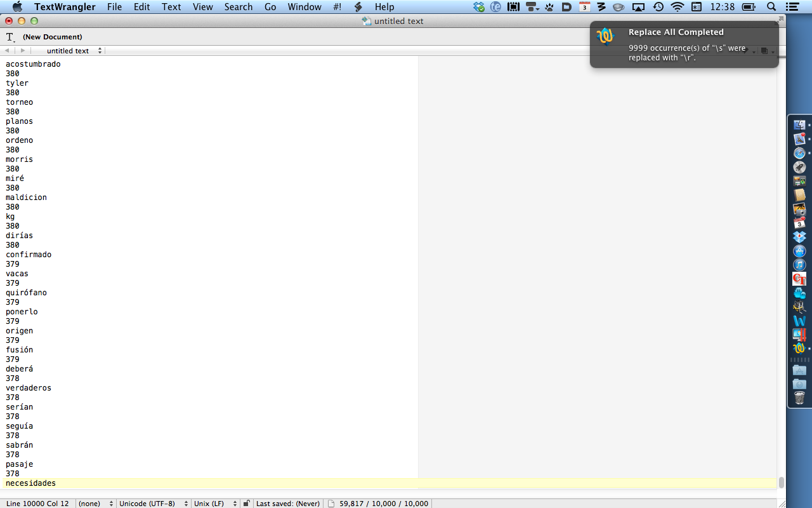Image resolution: width=812 pixels, height=508 pixels.
Task: Click the lock icon in status bar
Action: [246, 504]
